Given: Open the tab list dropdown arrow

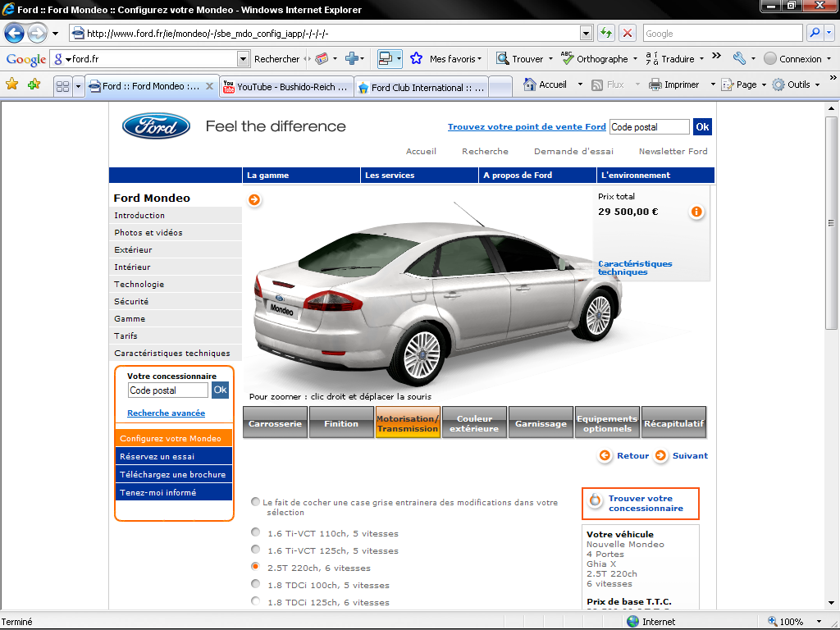Looking at the screenshot, I should click(x=78, y=85).
